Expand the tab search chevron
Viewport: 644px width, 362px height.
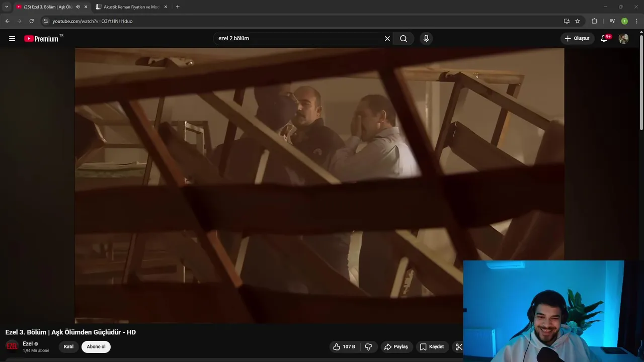(7, 7)
